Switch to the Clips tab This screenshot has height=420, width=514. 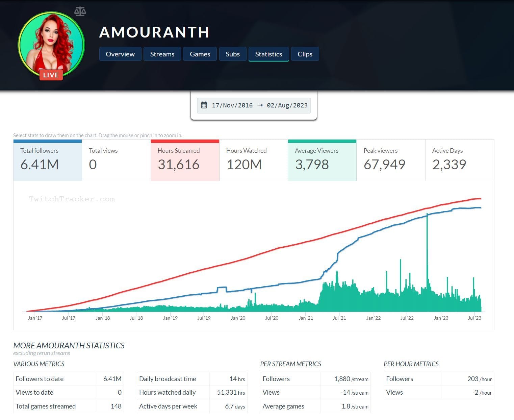click(305, 54)
